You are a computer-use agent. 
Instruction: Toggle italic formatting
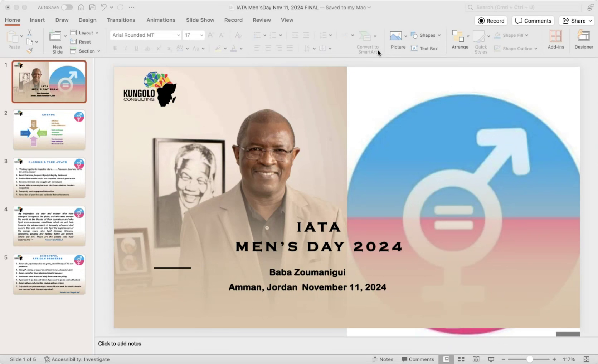point(126,49)
